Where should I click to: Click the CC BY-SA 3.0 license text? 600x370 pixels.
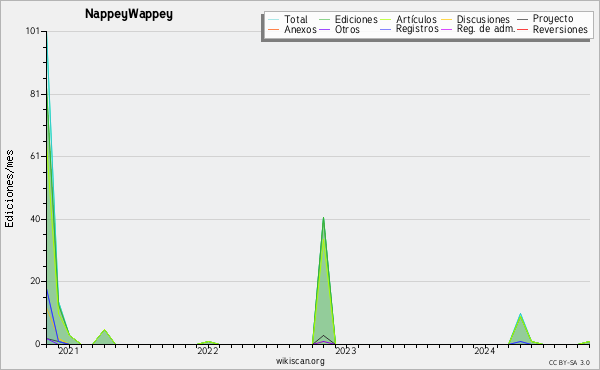point(569,363)
